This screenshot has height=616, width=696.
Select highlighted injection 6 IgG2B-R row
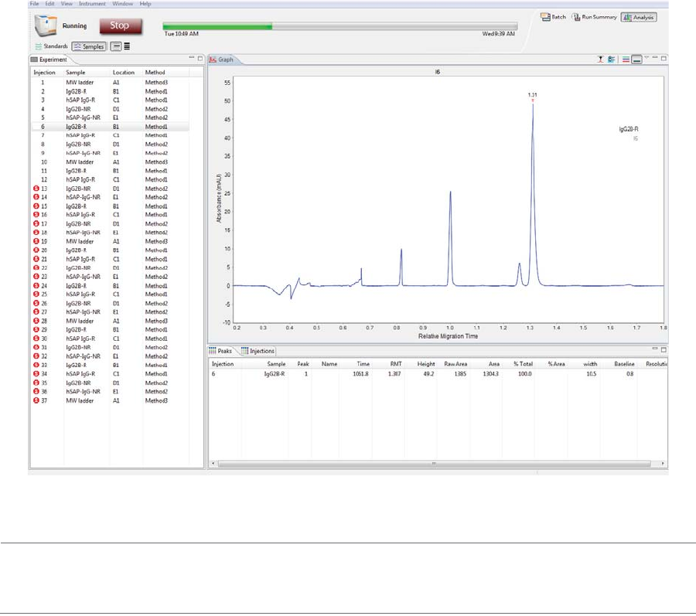(110, 127)
